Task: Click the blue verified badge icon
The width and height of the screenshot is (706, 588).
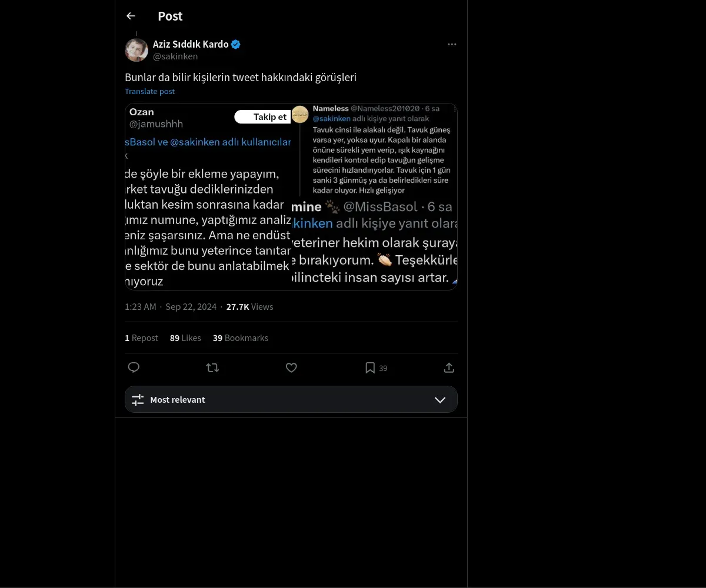Action: coord(236,44)
